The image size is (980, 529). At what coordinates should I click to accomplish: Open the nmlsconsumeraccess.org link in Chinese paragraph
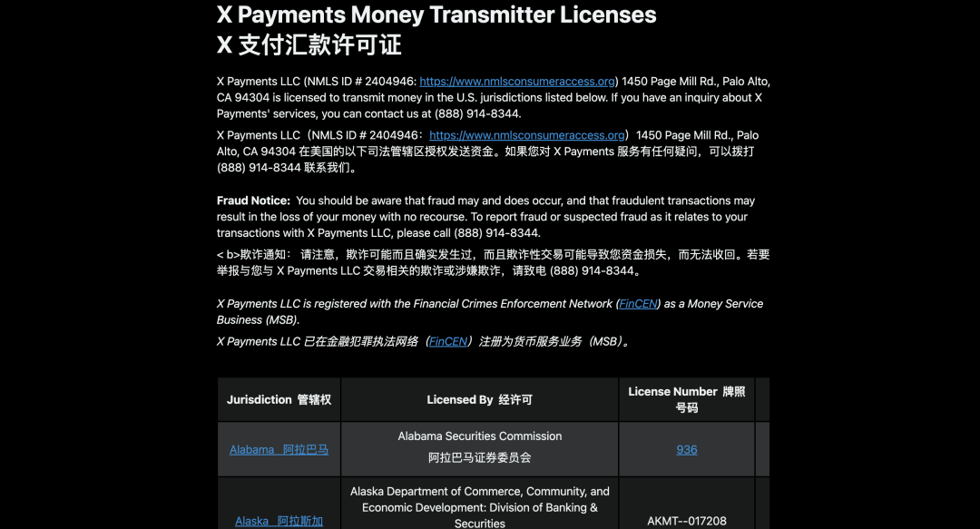527,135
